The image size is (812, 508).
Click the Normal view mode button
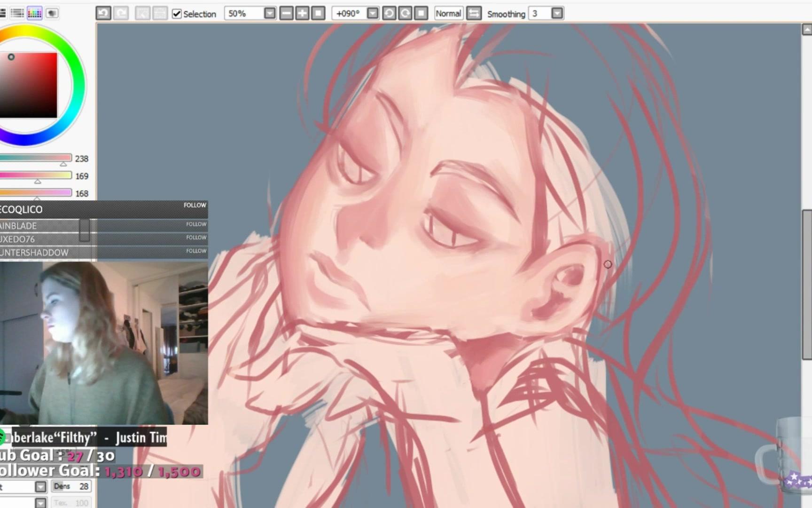click(448, 13)
